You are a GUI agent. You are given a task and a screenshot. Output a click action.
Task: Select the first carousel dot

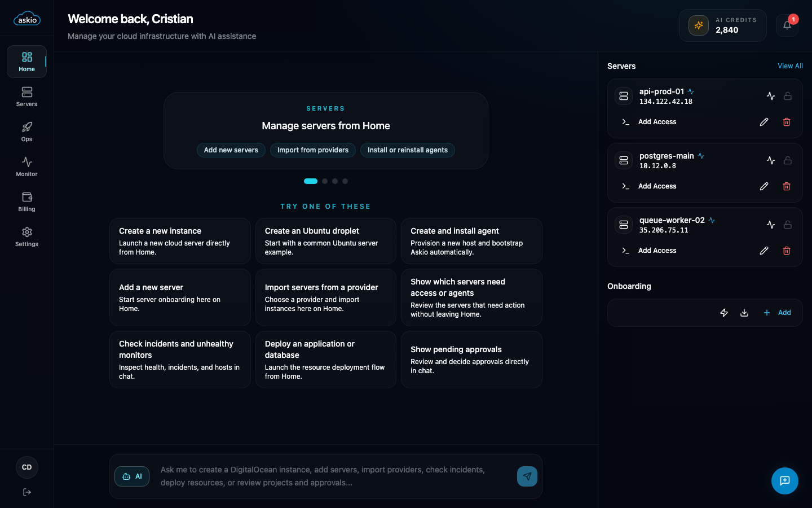(x=311, y=181)
